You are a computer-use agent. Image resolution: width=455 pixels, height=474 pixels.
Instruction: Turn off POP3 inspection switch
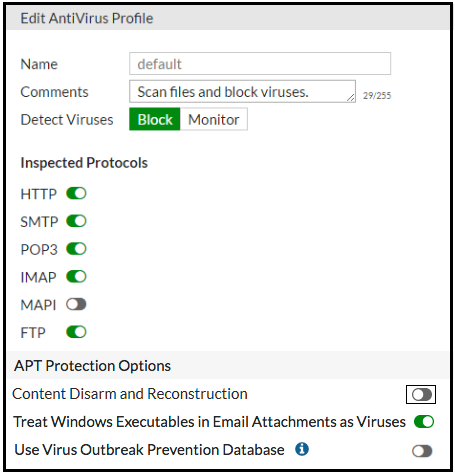click(x=76, y=249)
